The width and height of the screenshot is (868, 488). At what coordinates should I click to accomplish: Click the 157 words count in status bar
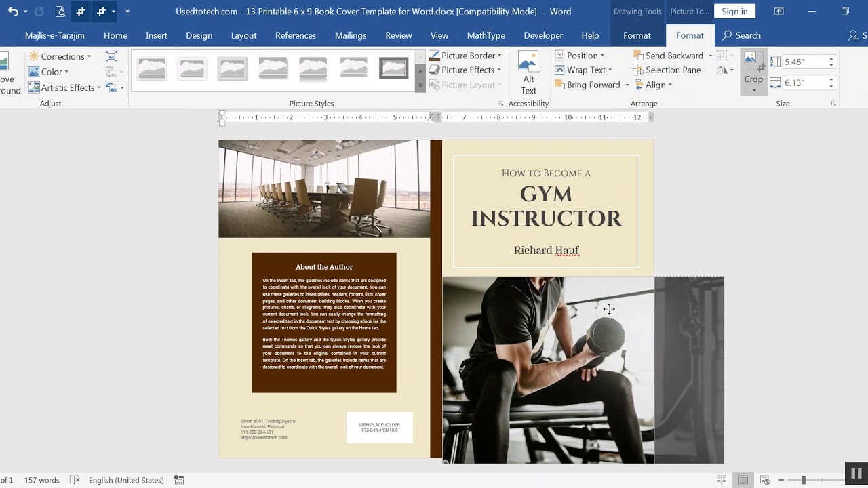tap(42, 480)
